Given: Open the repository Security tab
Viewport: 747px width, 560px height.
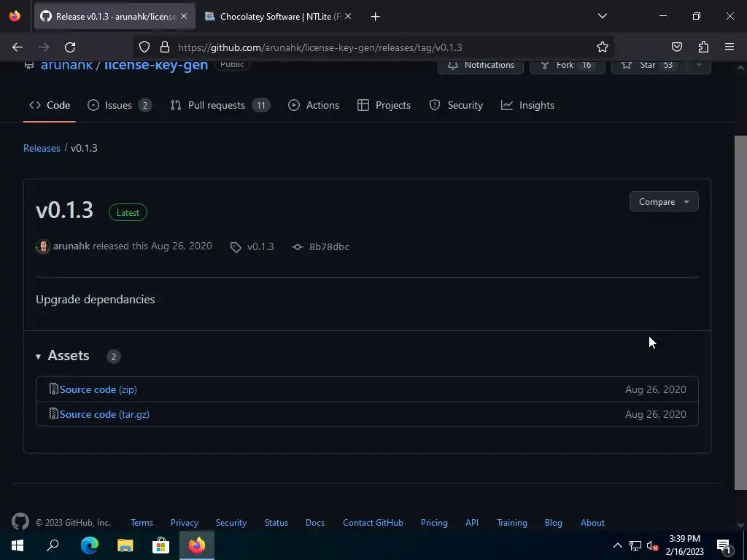Looking at the screenshot, I should tap(456, 105).
